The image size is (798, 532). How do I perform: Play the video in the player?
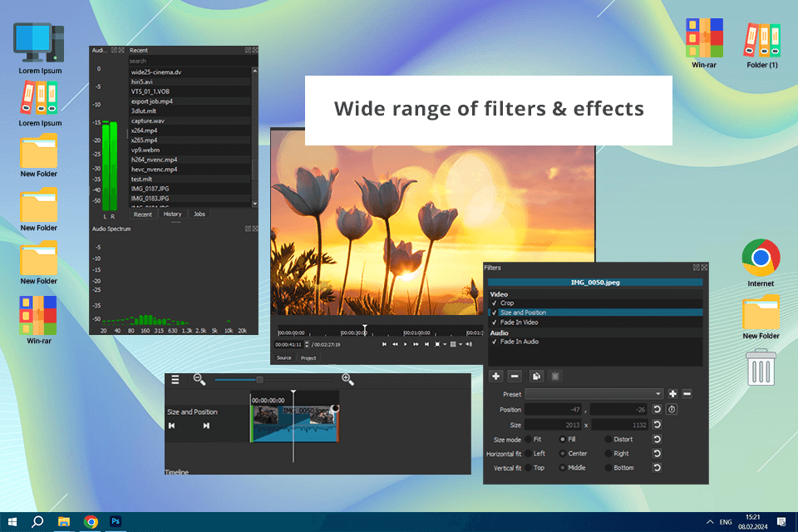406,345
